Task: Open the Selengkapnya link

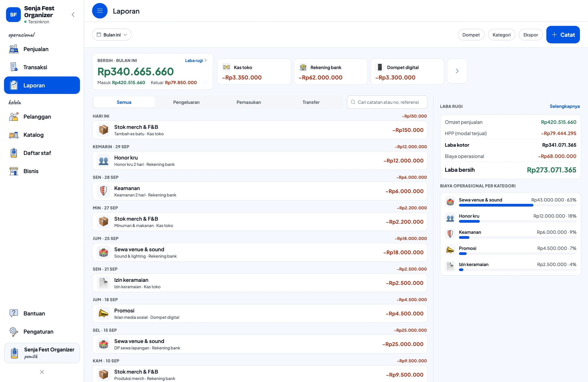Action: (x=564, y=106)
